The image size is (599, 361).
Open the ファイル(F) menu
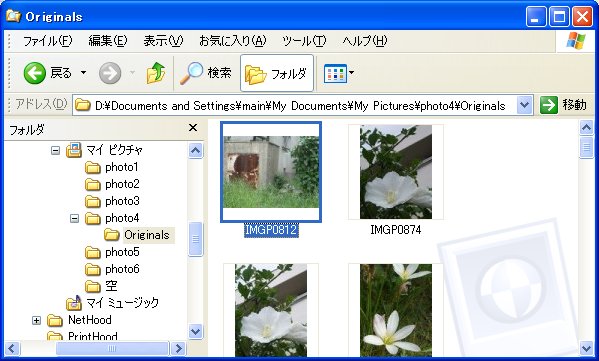(47, 40)
